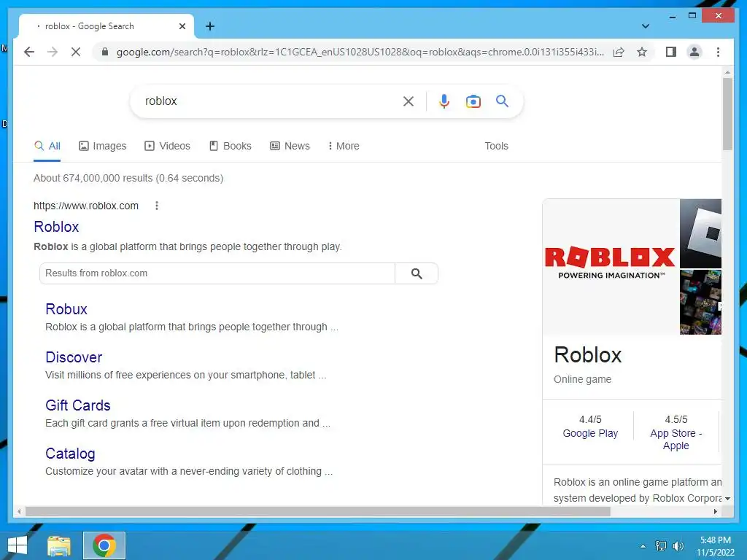
Task: Open the volume tray icon
Action: [x=678, y=546]
